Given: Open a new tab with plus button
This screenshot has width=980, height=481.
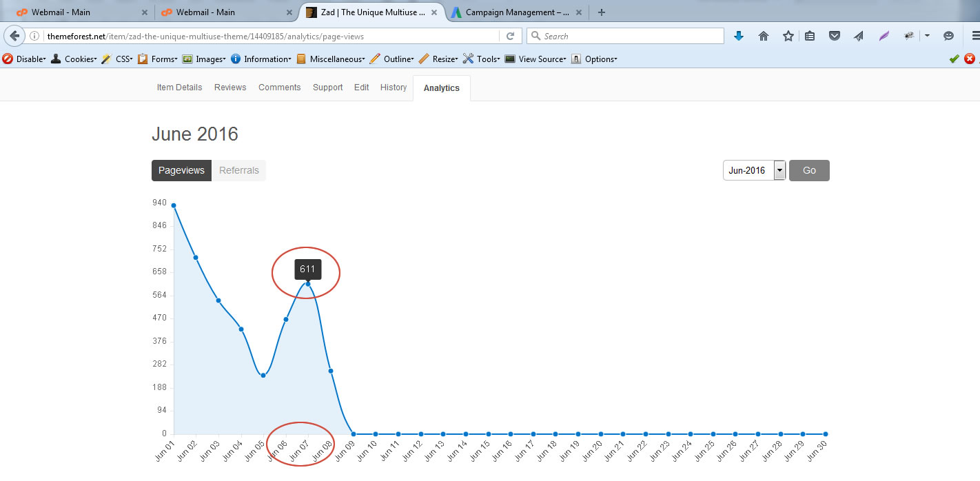Looking at the screenshot, I should [x=602, y=12].
